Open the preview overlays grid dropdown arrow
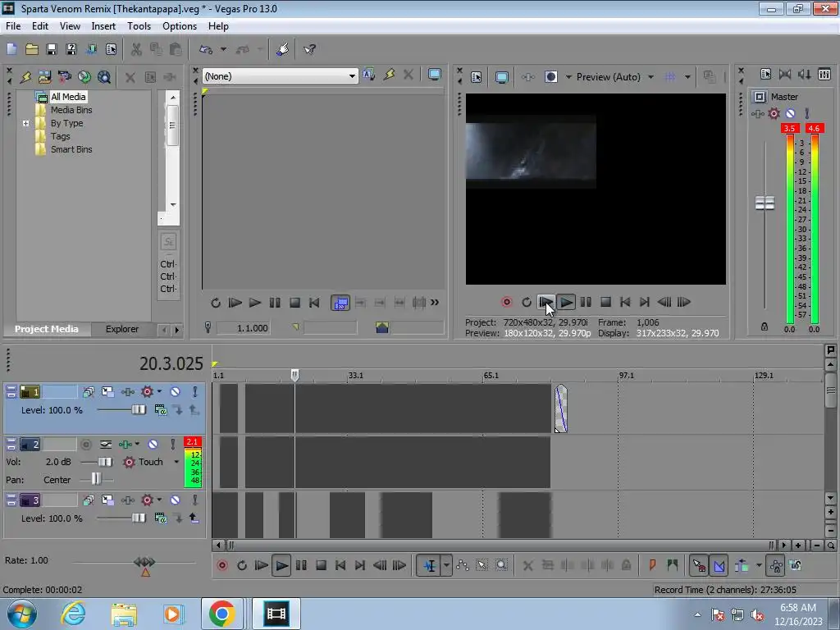The width and height of the screenshot is (840, 630). click(x=687, y=77)
